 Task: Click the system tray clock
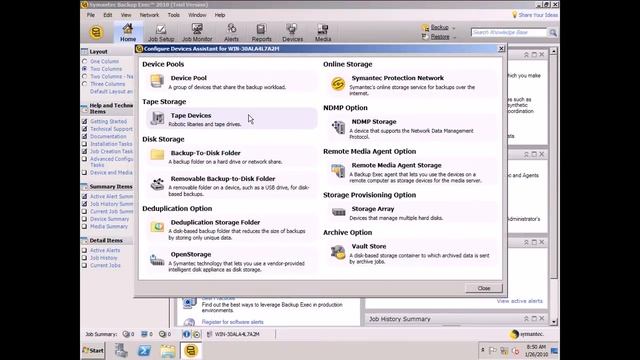[536, 350]
